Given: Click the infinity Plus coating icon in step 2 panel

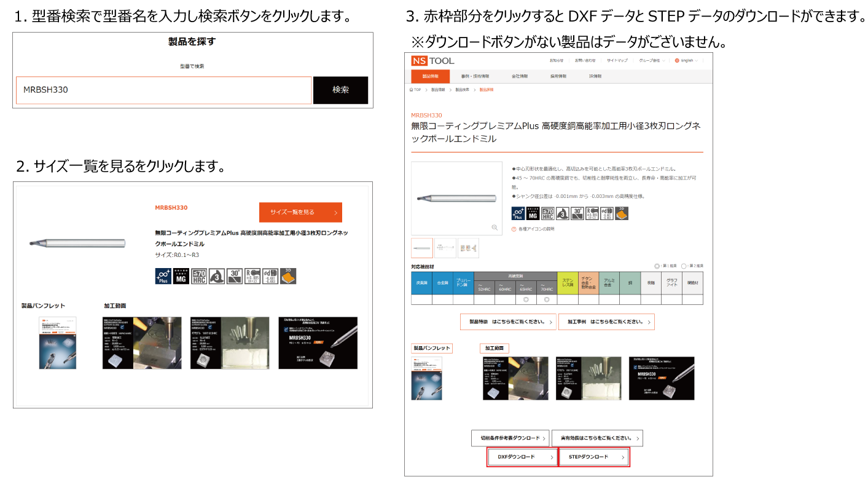Looking at the screenshot, I should pyautogui.click(x=163, y=276).
